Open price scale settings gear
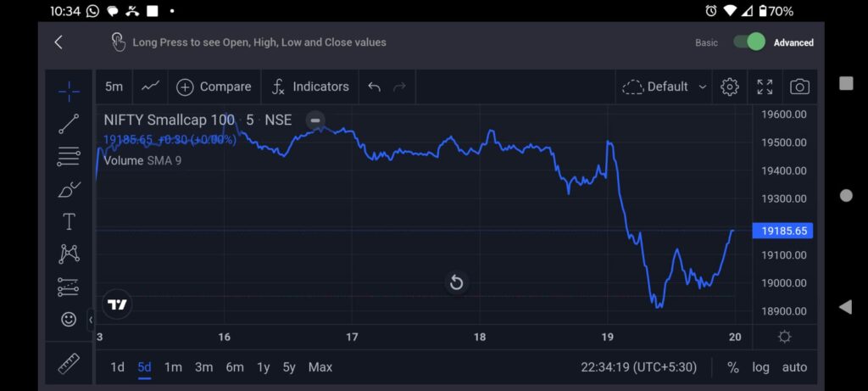The height and width of the screenshot is (391, 868). pyautogui.click(x=784, y=337)
